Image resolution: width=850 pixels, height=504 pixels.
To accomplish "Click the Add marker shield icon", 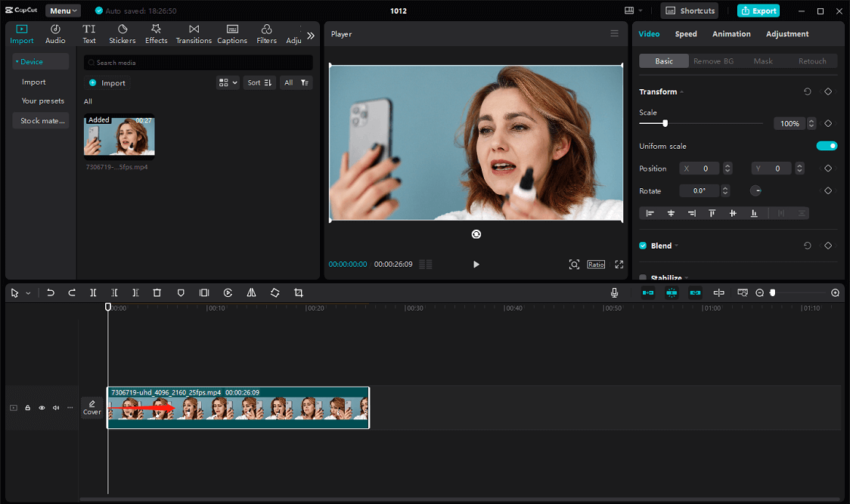I will (x=181, y=292).
